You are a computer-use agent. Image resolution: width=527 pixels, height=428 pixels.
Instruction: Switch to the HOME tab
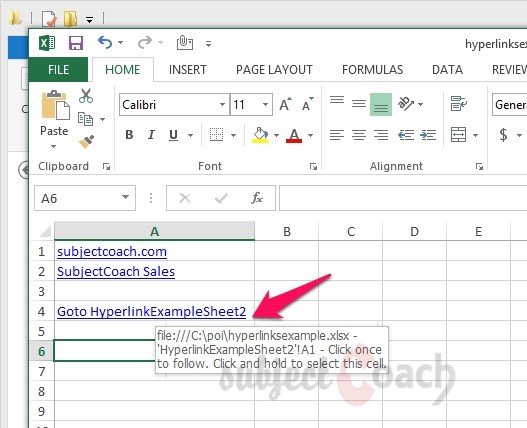click(x=123, y=70)
